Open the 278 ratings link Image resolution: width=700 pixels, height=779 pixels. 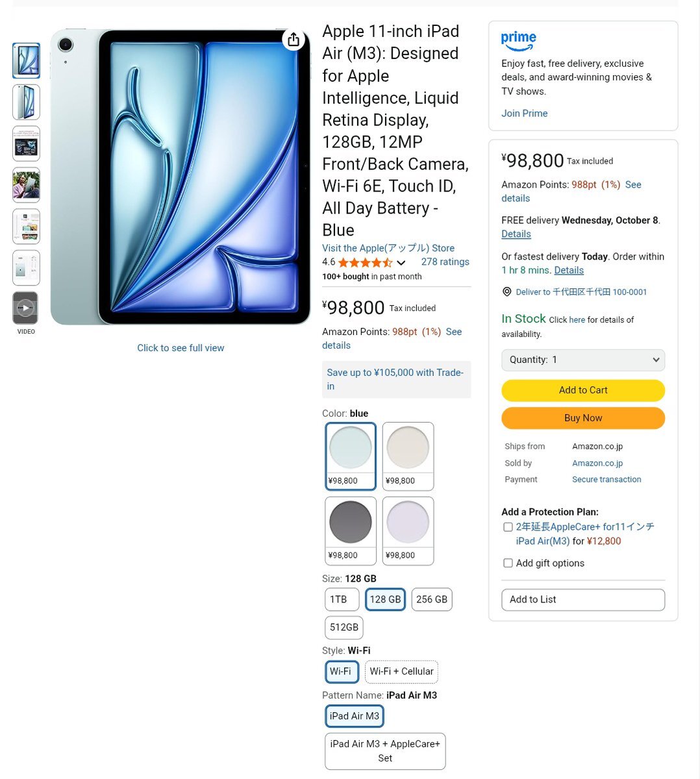point(445,262)
